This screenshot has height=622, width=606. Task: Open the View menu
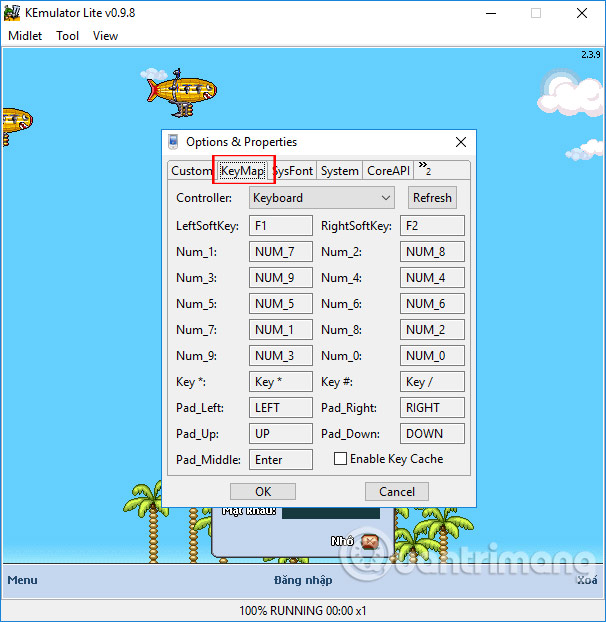pos(105,36)
